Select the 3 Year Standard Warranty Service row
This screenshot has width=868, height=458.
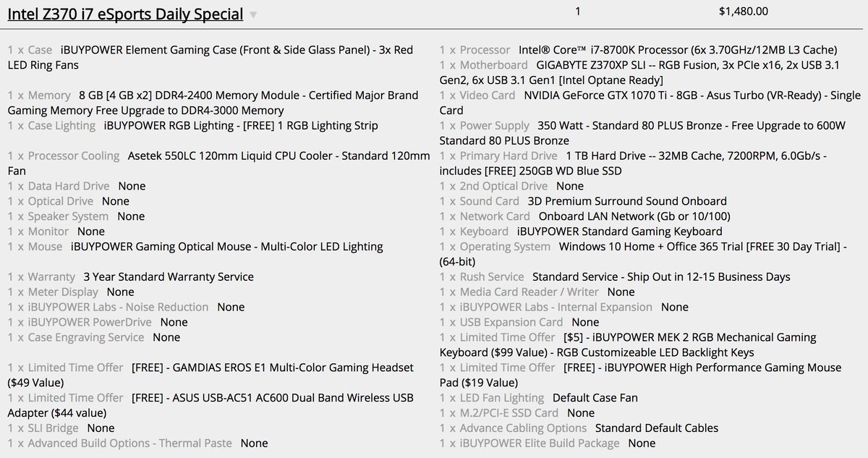131,277
